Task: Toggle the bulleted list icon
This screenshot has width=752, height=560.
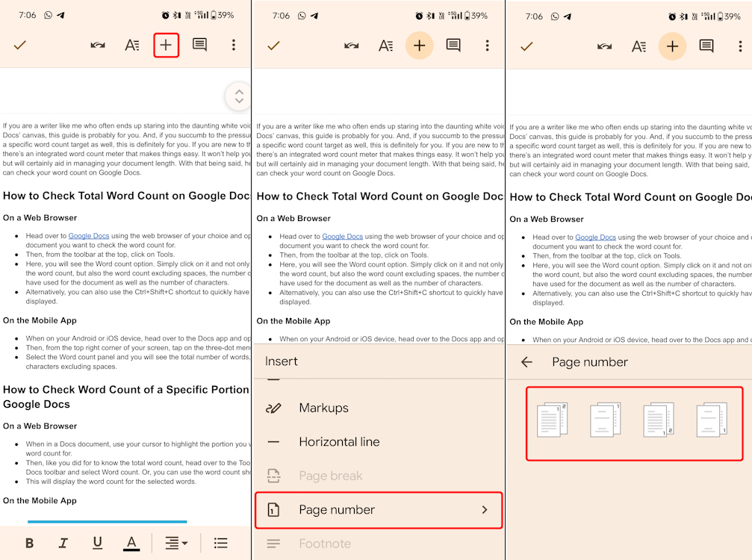Action: point(220,543)
